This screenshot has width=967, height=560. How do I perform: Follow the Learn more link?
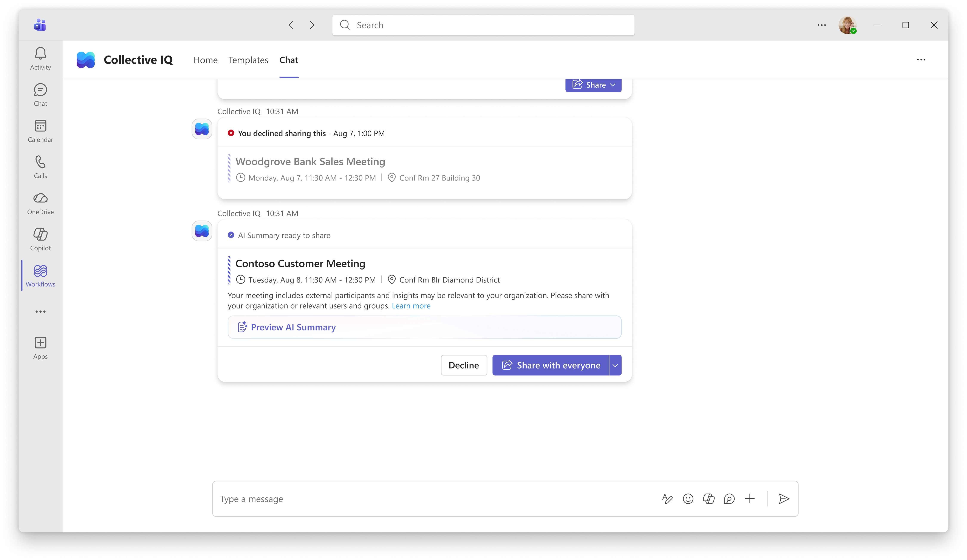coord(411,306)
